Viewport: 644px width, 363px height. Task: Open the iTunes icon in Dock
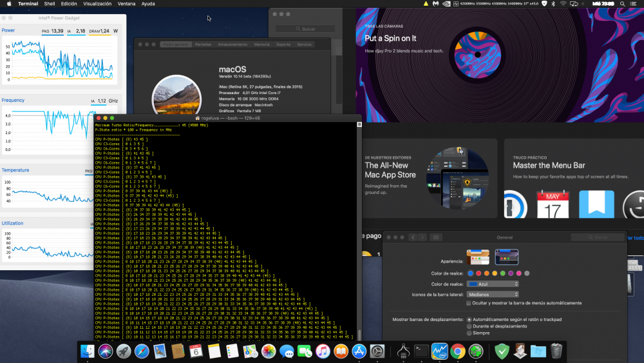(x=323, y=351)
